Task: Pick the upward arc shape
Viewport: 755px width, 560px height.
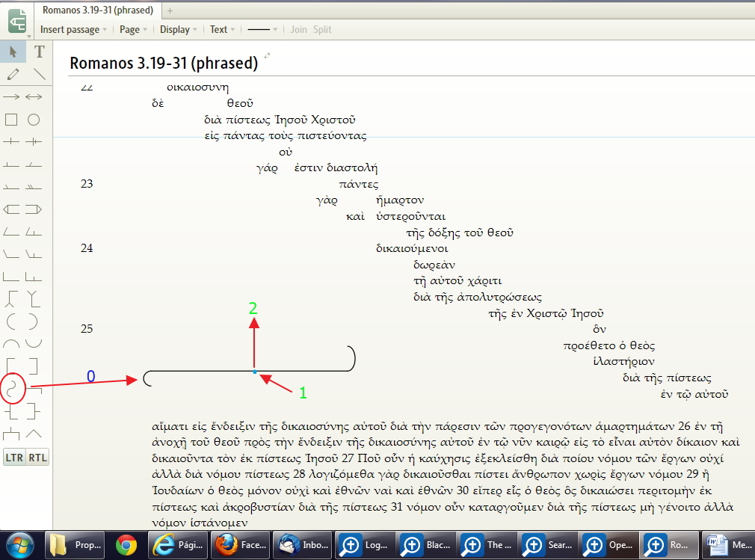Action: click(11, 343)
